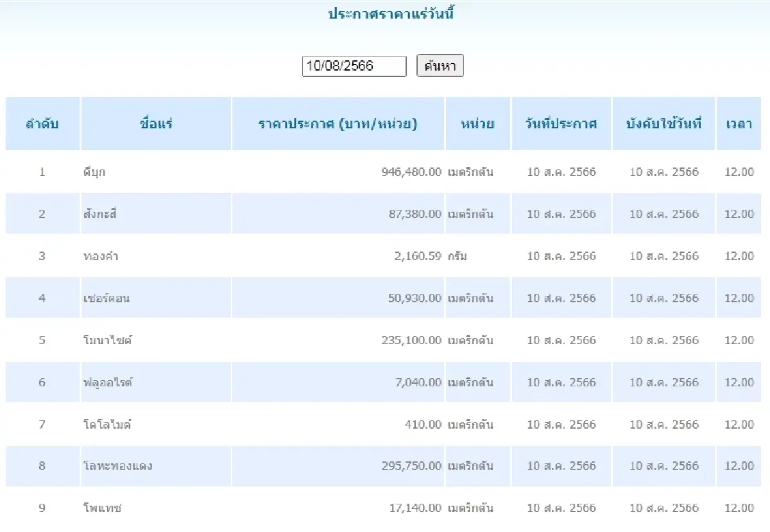Select the mineral name ฟลูออไรต์

tap(107, 382)
